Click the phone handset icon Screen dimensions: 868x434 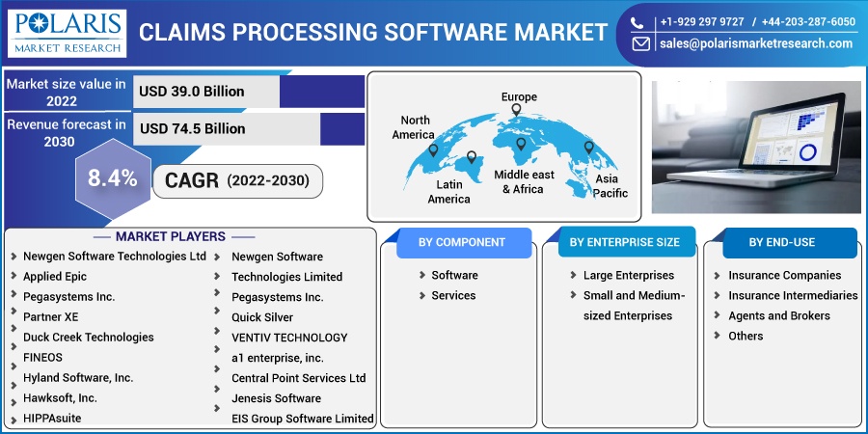click(637, 23)
